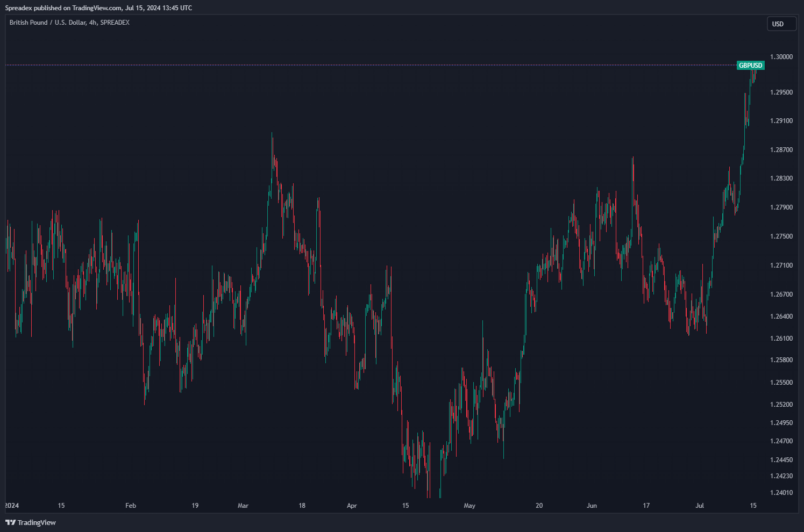Click the May time axis label

pos(469,506)
